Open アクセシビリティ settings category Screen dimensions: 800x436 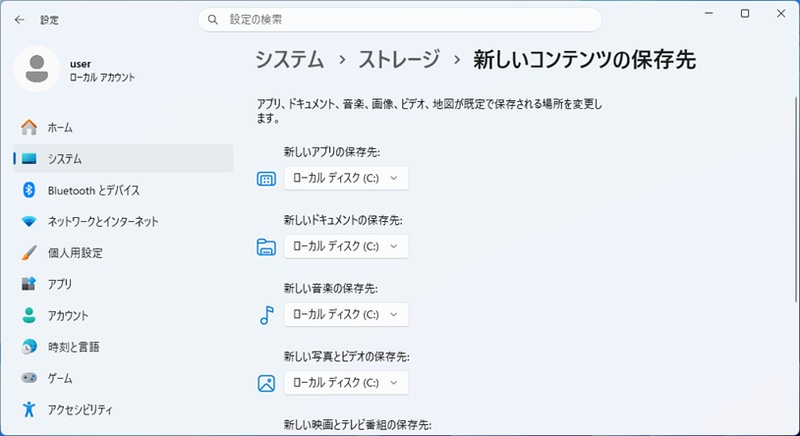(123, 409)
